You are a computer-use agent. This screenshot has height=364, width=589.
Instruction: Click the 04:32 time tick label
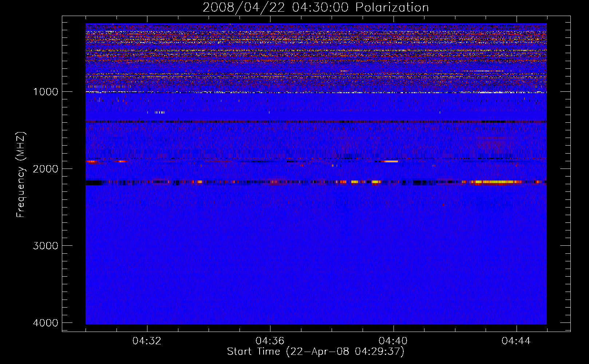[147, 341]
